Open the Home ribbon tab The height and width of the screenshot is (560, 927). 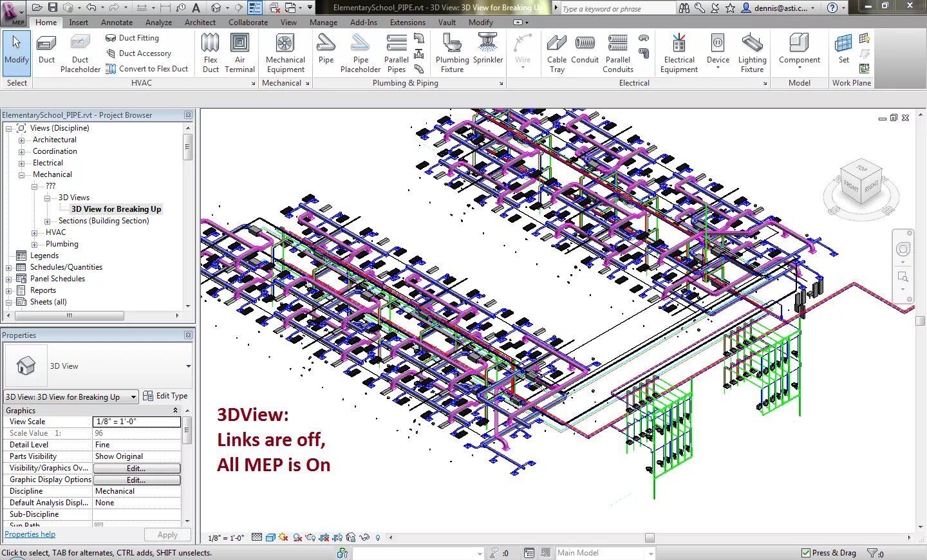tap(46, 23)
